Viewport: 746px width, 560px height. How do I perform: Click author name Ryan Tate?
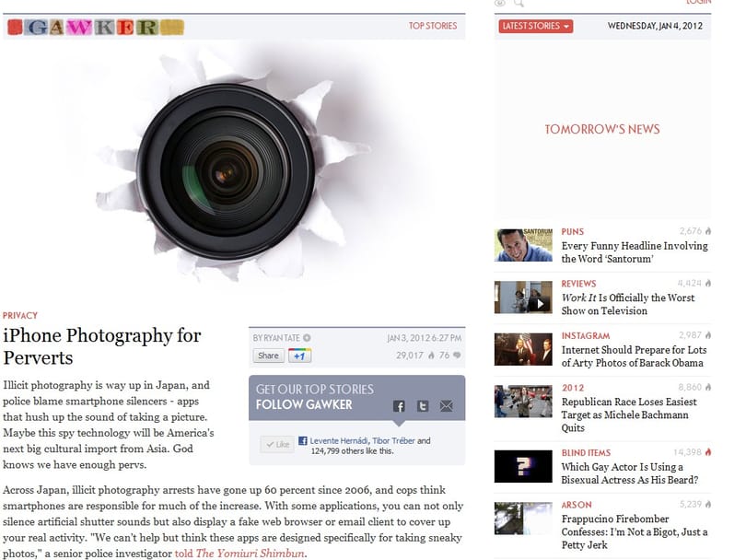(x=281, y=338)
